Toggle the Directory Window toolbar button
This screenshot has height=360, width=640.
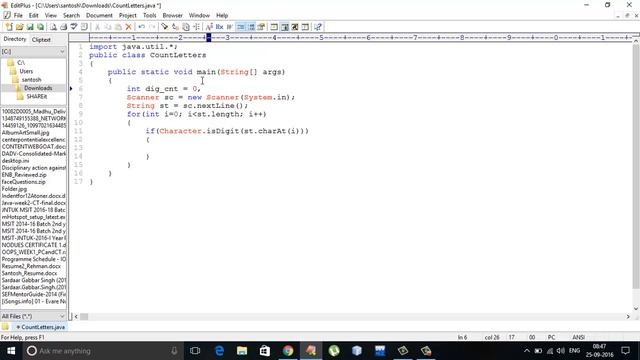click(285, 27)
